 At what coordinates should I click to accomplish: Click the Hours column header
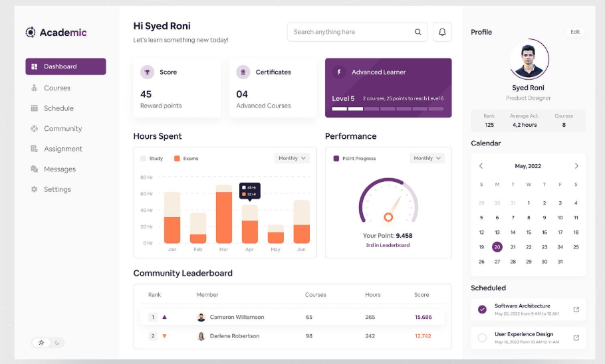[373, 295]
